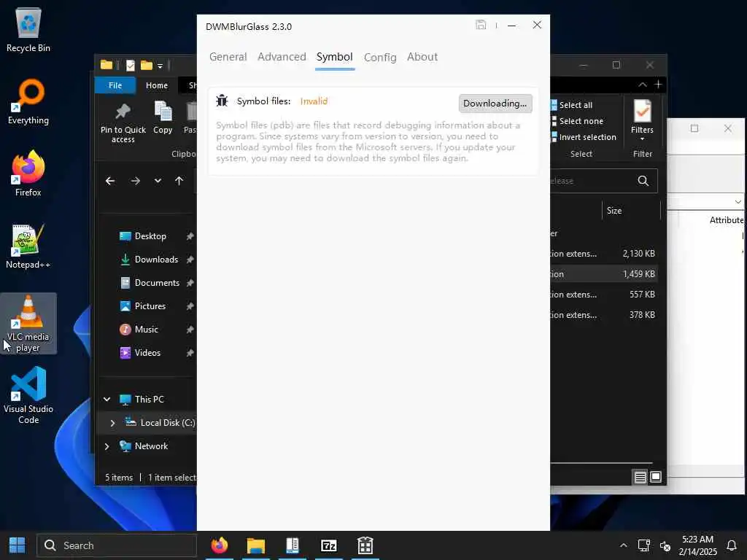Switch Explorer to details view icon
Image resolution: width=747 pixels, height=560 pixels.
(640, 477)
